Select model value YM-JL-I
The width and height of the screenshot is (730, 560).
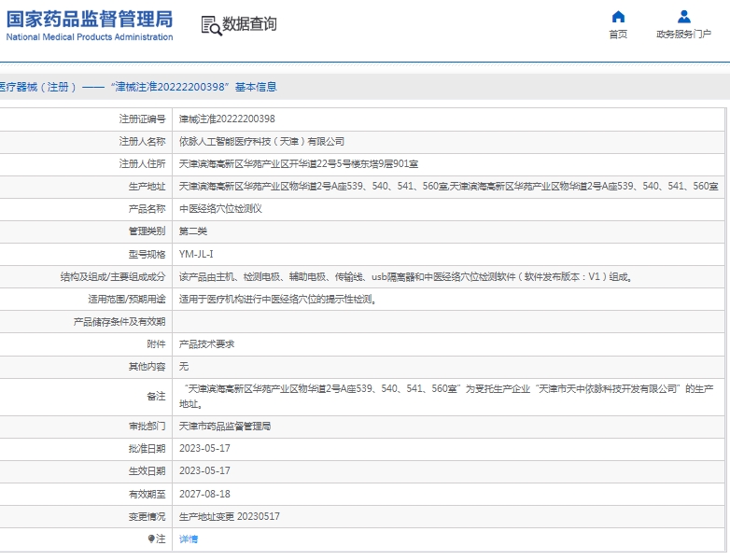click(x=196, y=254)
